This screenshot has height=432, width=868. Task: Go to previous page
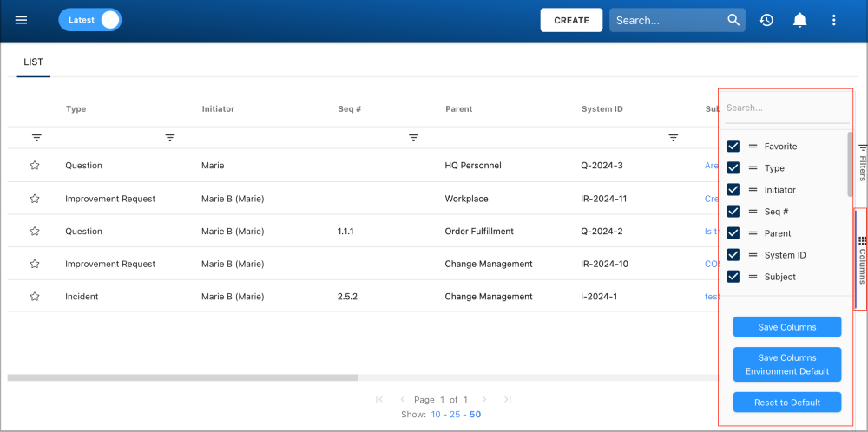coord(403,399)
